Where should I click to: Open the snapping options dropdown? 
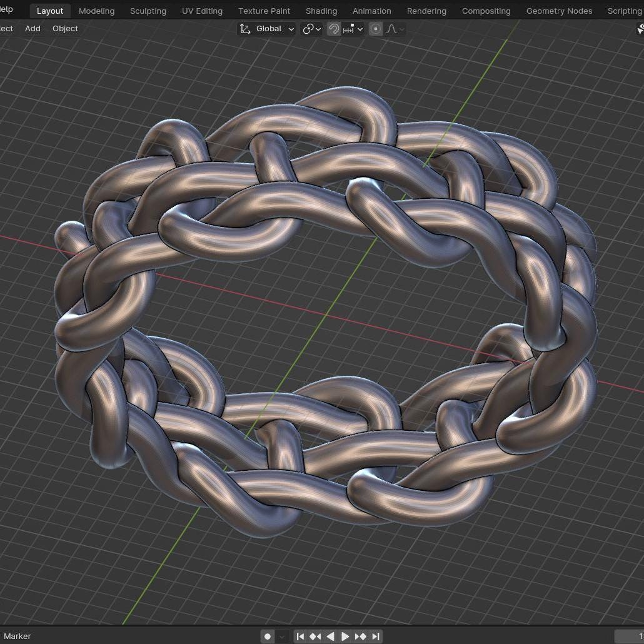click(353, 29)
